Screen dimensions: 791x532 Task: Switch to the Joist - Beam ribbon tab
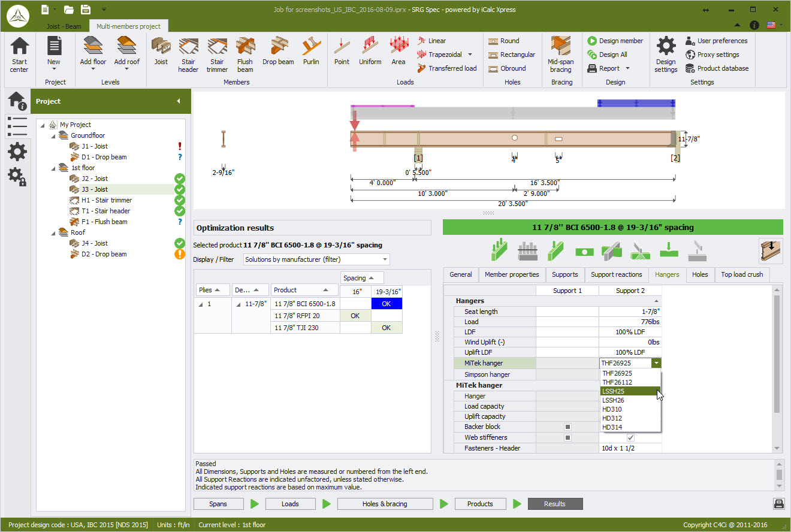64,26
